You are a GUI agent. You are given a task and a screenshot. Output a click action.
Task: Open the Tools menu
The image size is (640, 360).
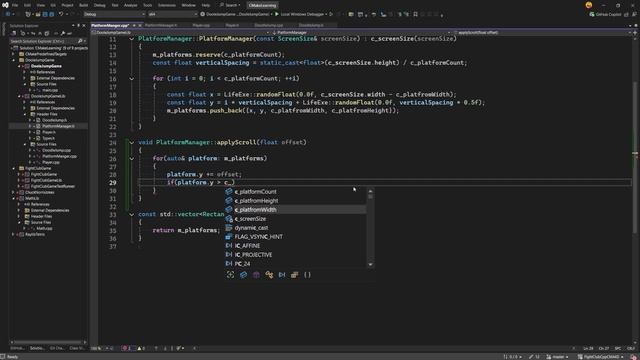pyautogui.click(x=147, y=5)
